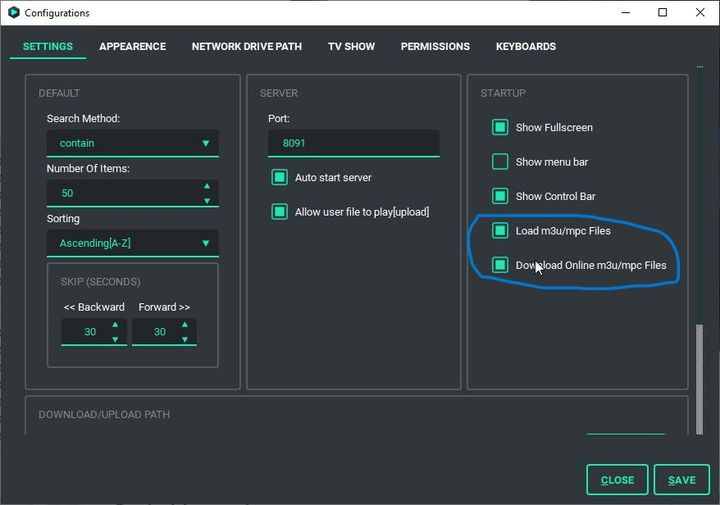Viewport: 720px width, 505px height.
Task: Click the DEFAULT section heading
Action: pos(59,93)
